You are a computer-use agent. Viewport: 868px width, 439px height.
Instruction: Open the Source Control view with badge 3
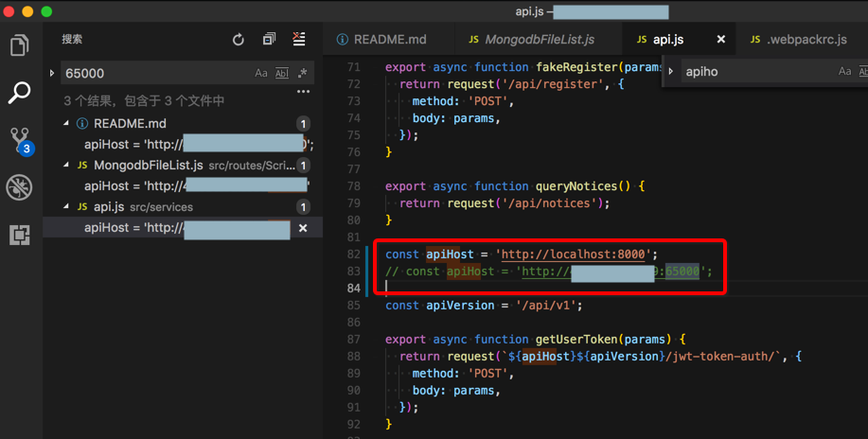(20, 140)
